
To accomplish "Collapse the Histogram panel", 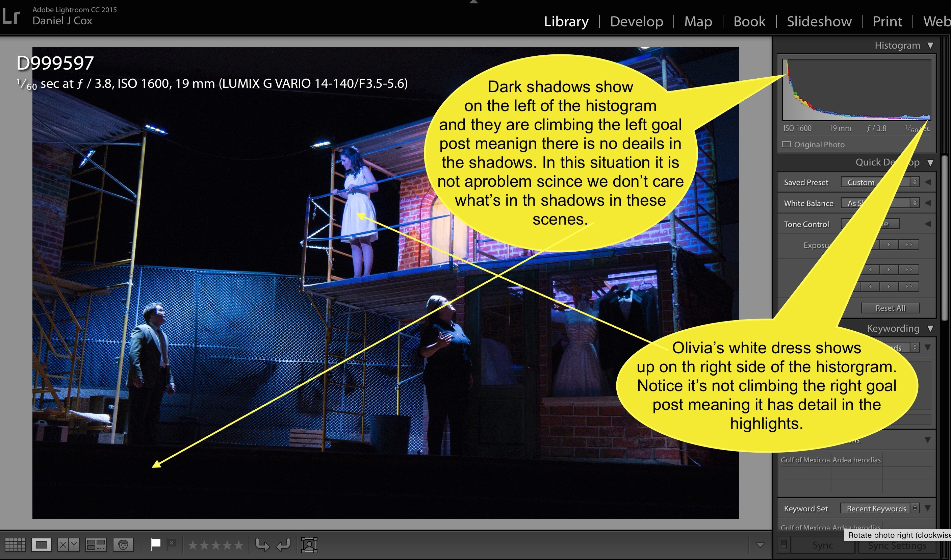I will 930,45.
